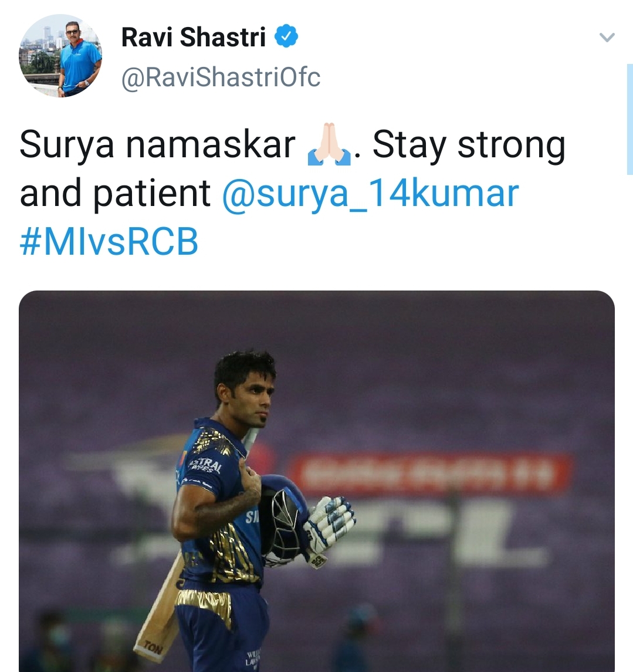Click the blue scrollbar at right edge
The height and width of the screenshot is (672, 633).
[629, 119]
